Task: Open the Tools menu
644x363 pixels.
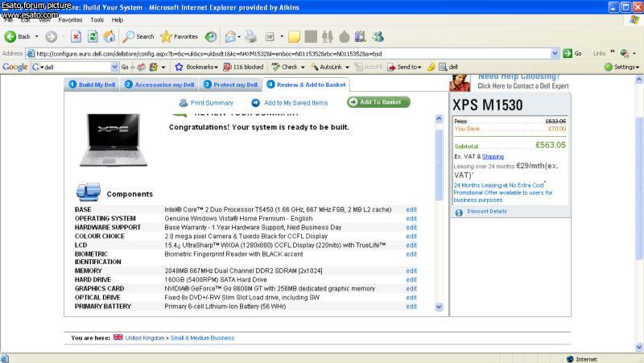Action: 97,19
